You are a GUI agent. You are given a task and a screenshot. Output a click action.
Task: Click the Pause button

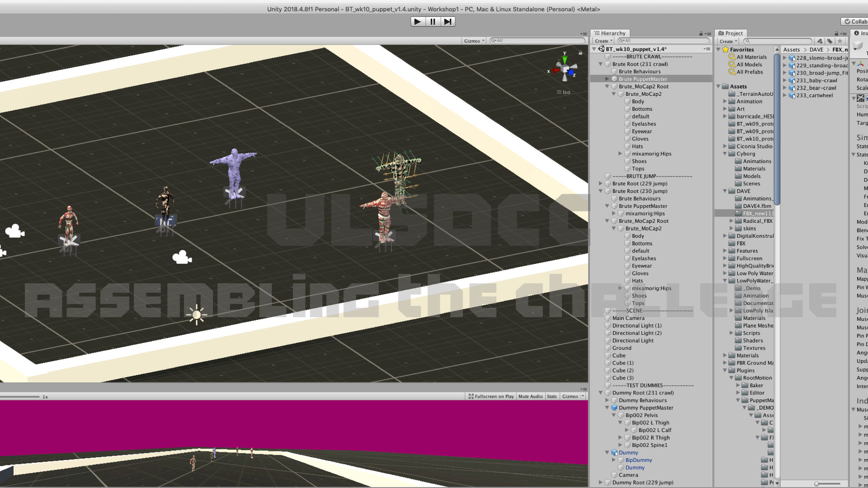point(433,22)
